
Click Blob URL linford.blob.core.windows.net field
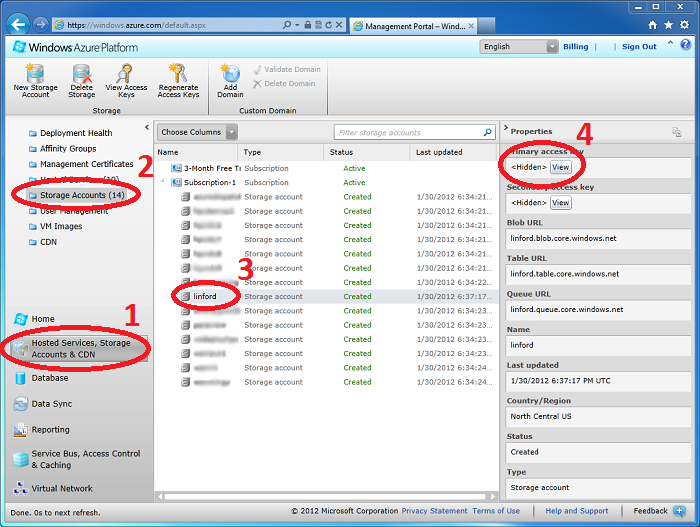tap(599, 238)
